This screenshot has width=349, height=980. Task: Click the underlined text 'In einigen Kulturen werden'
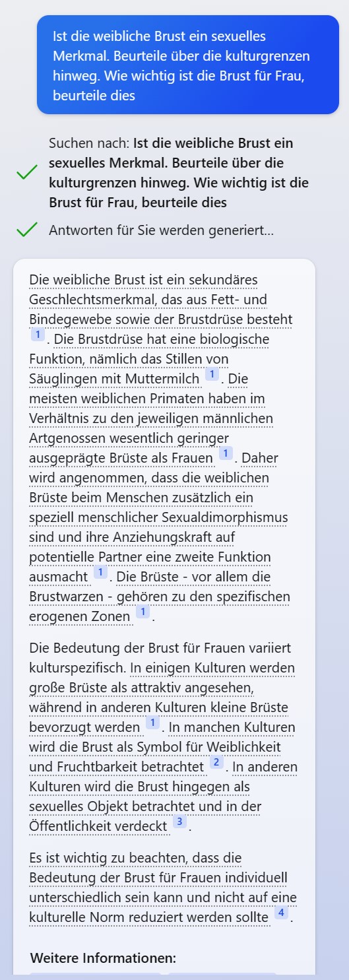click(212, 669)
